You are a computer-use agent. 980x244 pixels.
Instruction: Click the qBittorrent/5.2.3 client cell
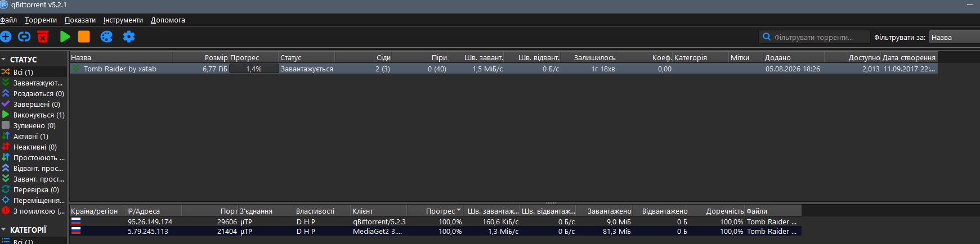(379, 222)
